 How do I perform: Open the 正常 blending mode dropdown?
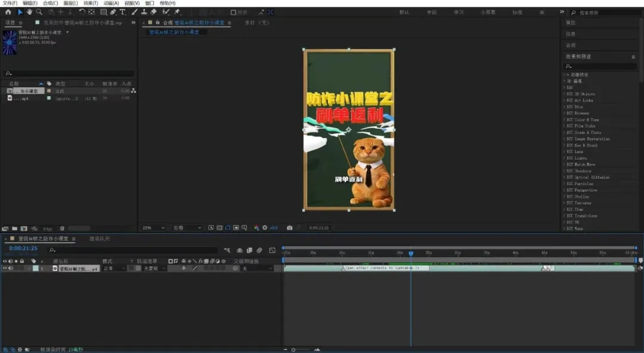(x=114, y=268)
